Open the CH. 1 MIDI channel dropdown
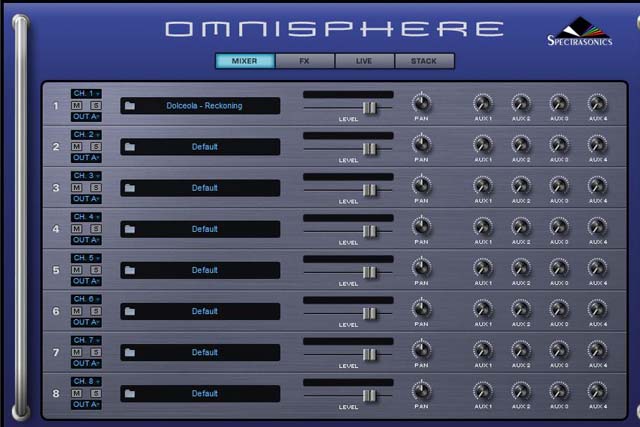640x427 pixels. click(x=86, y=93)
